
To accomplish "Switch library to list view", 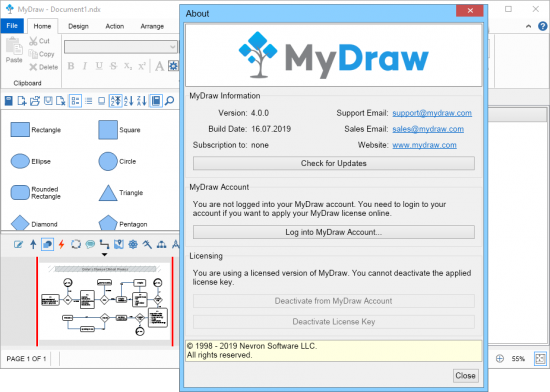I will tap(89, 101).
